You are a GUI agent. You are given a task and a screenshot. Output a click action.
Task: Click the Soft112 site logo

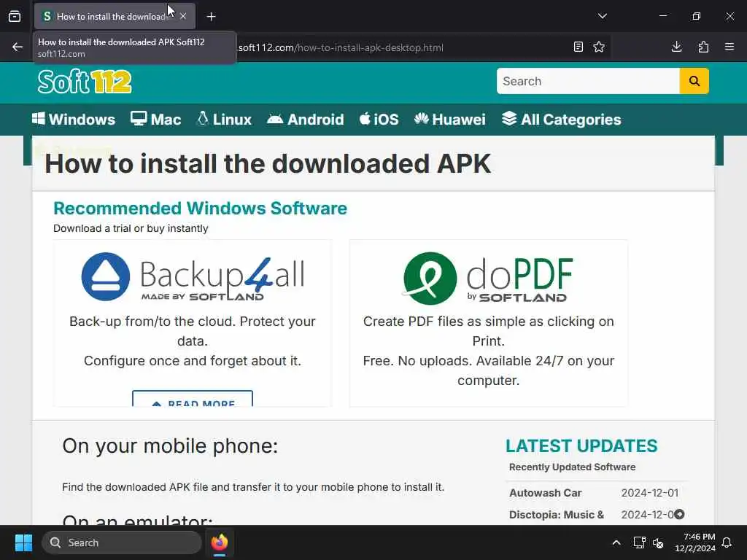point(85,82)
